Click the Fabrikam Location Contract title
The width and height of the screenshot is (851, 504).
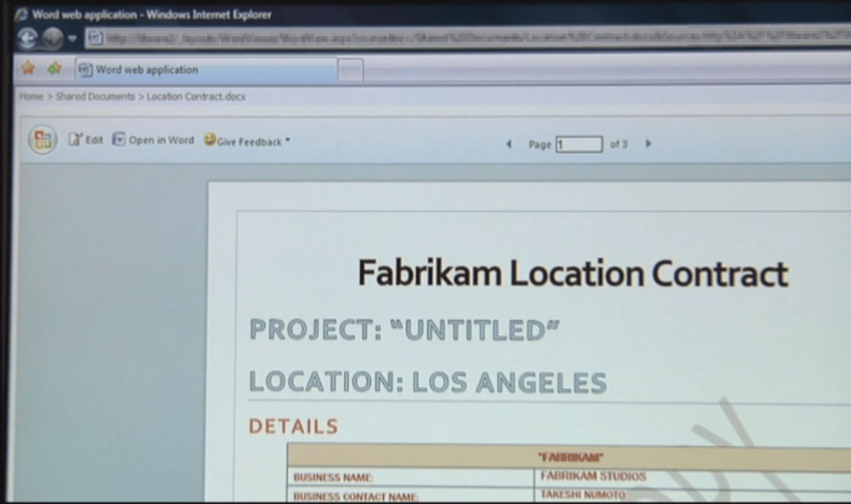point(573,273)
